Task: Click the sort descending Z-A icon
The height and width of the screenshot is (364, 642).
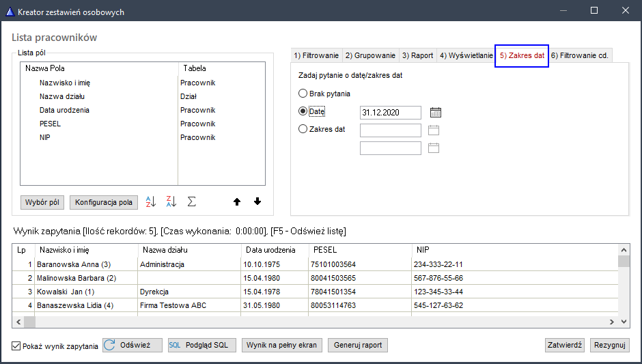Action: point(171,202)
